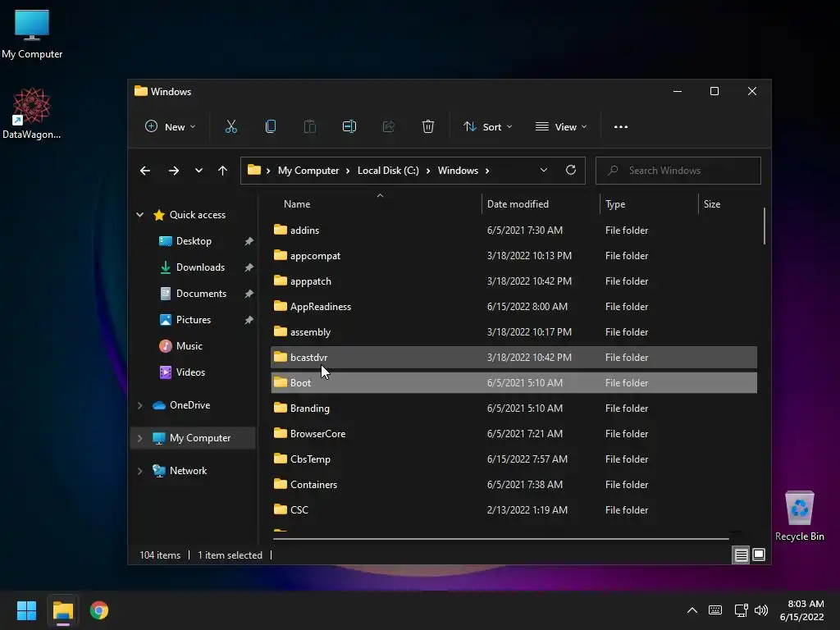840x630 pixels.
Task: Open Recycle Bin on desktop
Action: coord(799,517)
